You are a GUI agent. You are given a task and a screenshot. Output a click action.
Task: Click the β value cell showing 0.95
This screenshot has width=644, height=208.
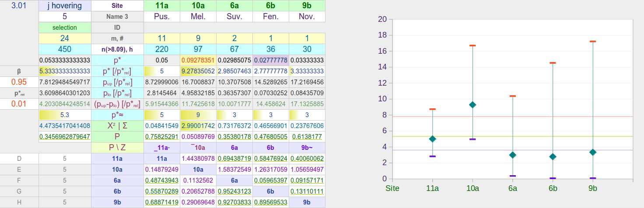coord(19,82)
